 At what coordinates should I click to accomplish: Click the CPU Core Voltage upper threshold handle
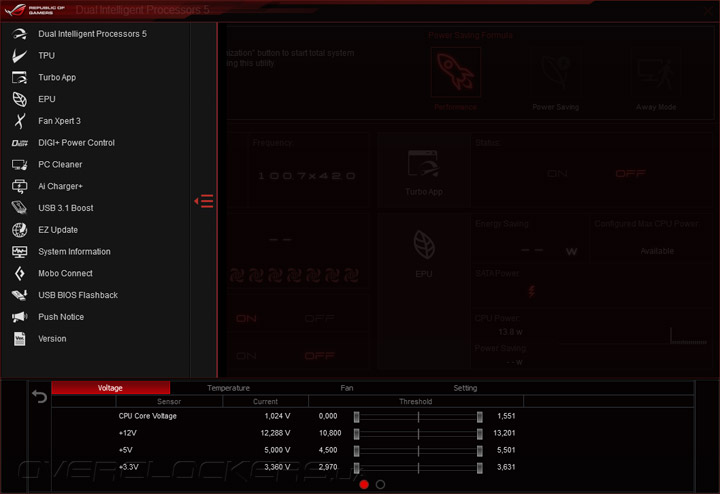(x=479, y=416)
